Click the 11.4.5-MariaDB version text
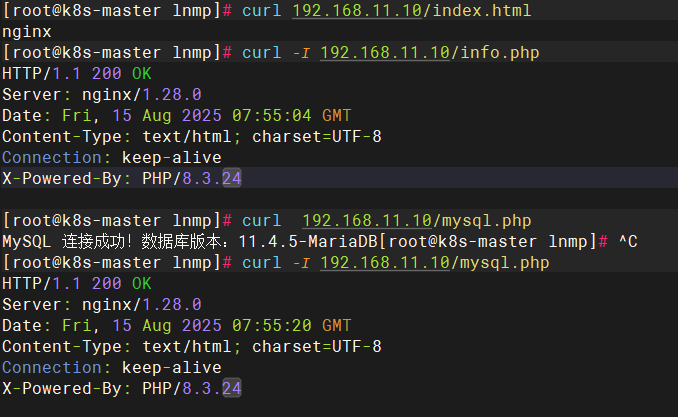This screenshot has height=417, width=678. click(308, 241)
